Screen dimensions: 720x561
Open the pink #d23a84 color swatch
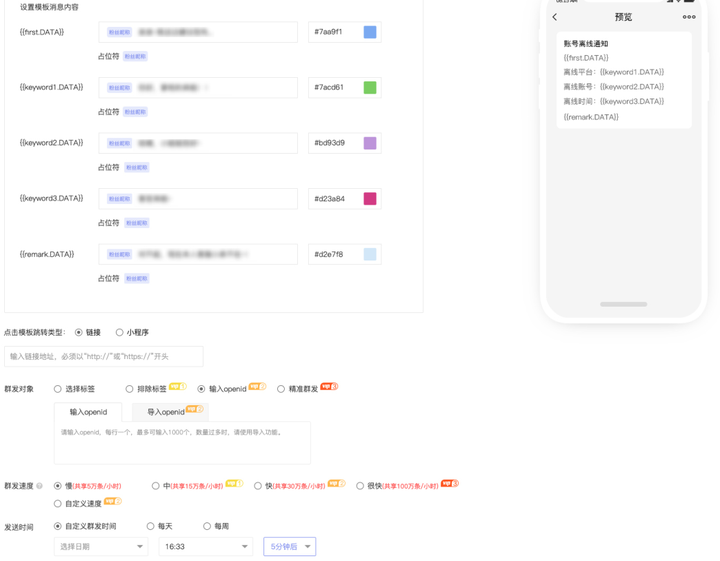pos(370,199)
